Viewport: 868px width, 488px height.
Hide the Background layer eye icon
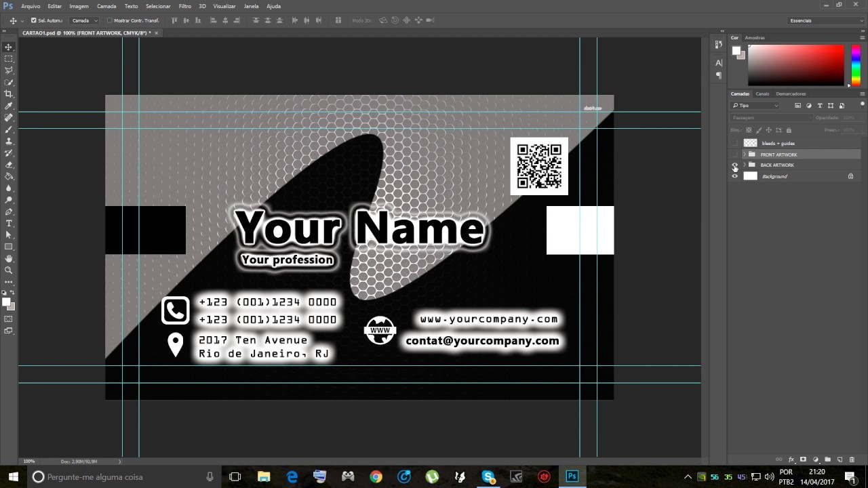point(734,176)
